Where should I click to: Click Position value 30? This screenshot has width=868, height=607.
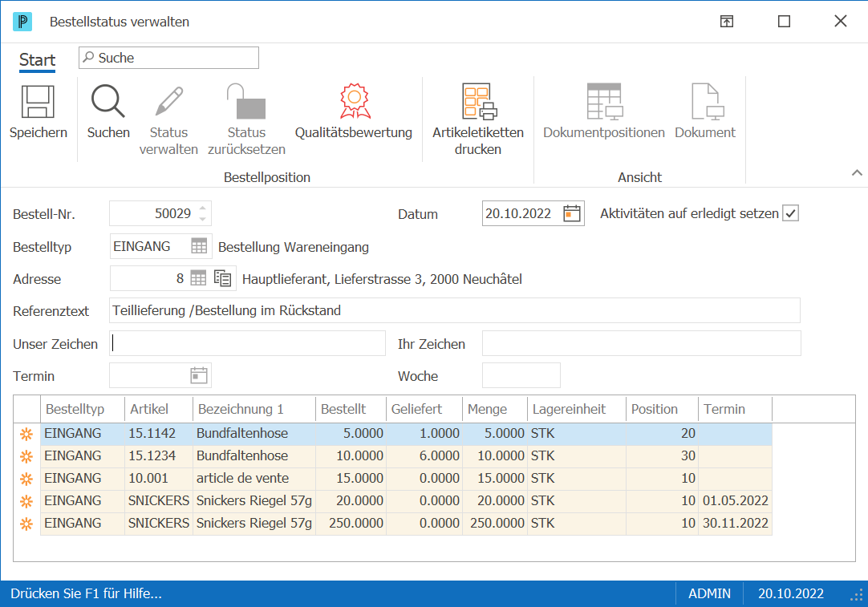pos(662,456)
